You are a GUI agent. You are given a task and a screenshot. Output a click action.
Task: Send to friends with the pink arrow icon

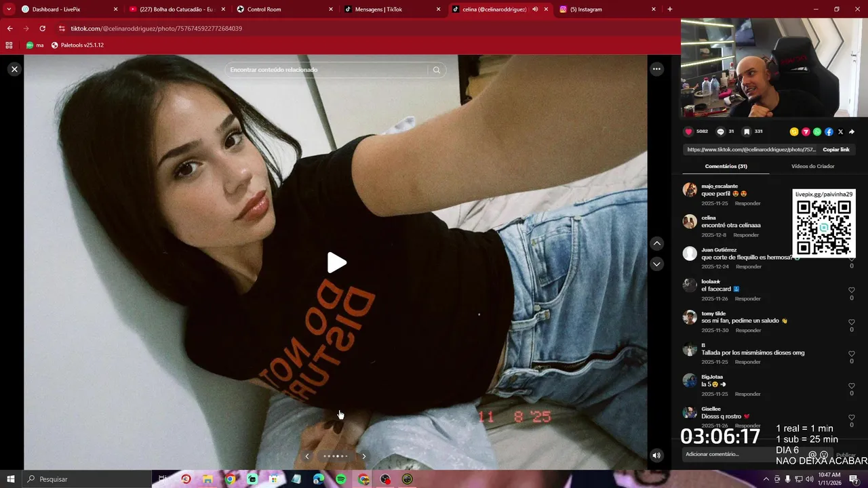(x=806, y=131)
